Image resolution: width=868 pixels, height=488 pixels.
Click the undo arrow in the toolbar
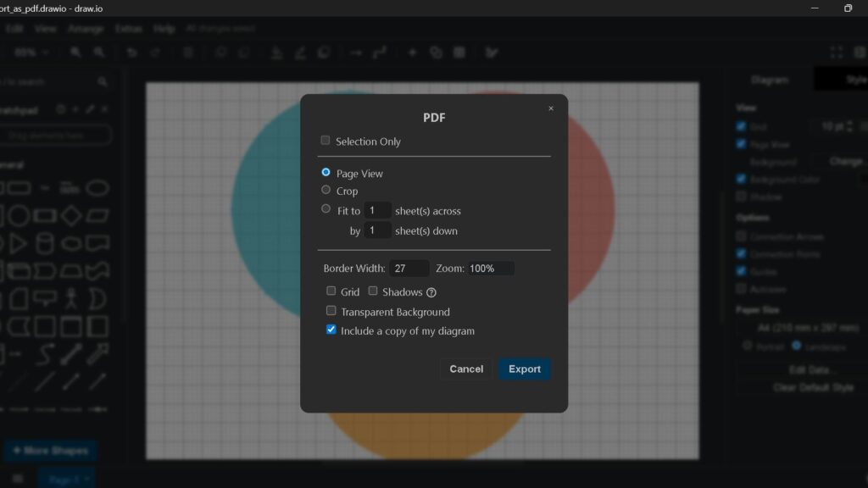pos(131,53)
